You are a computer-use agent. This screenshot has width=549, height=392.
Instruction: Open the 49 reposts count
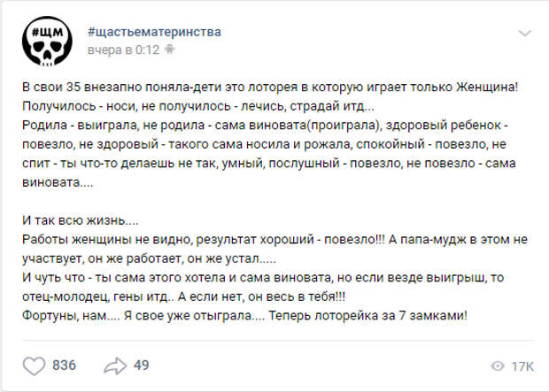click(141, 365)
